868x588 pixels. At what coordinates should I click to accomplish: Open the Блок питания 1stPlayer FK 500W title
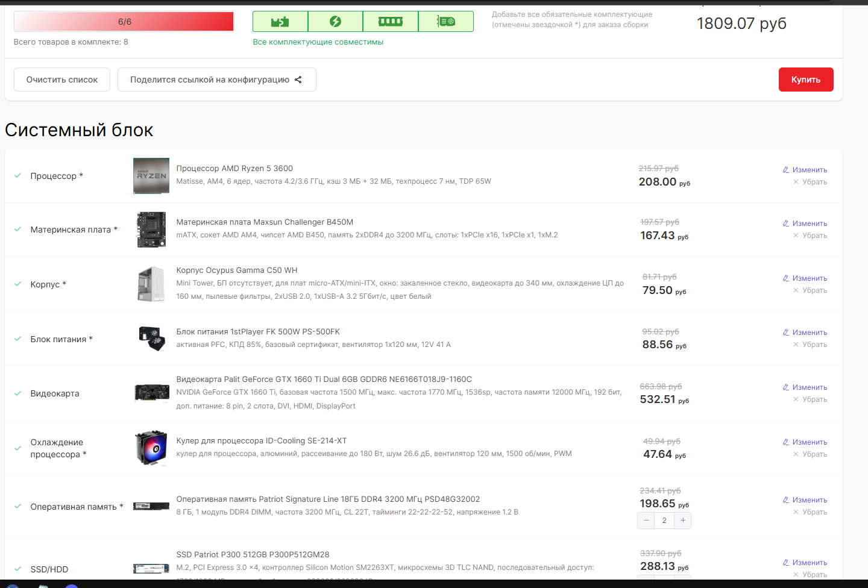coord(258,332)
